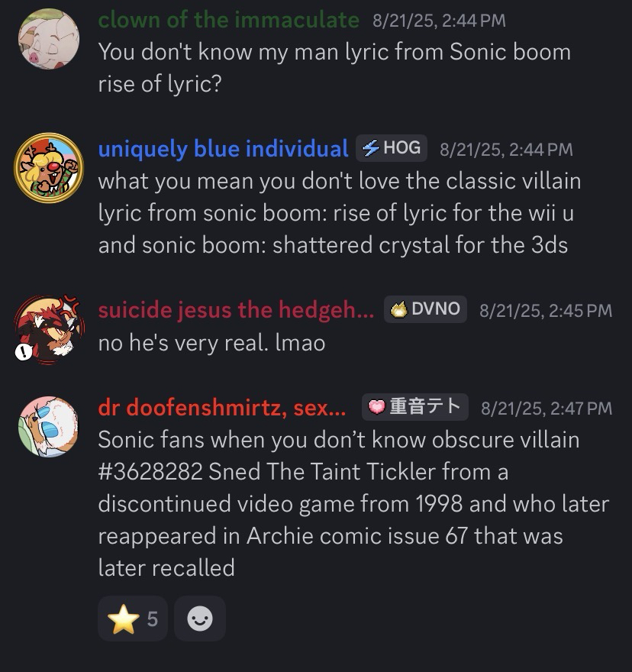Open the add reaction smiley button
This screenshot has height=672, width=632.
[200, 619]
